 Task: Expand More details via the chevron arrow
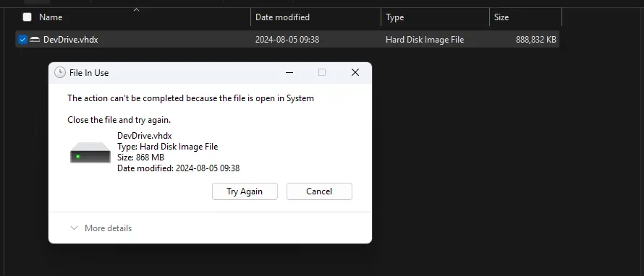coord(74,228)
